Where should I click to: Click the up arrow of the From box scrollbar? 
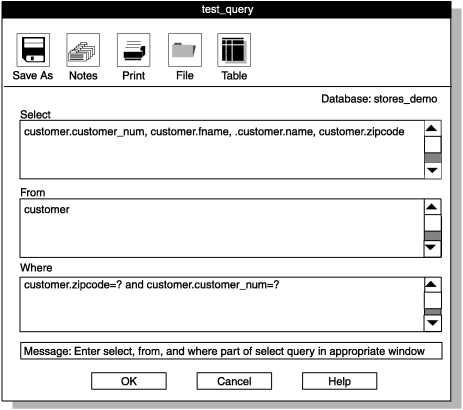click(x=432, y=207)
